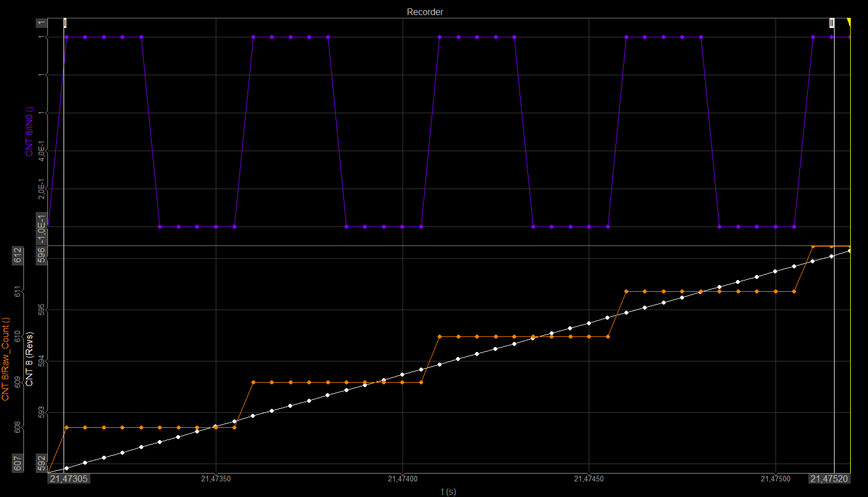Click the CNT 8 (Revs) channel label
Image resolution: width=868 pixels, height=497 pixels.
pyautogui.click(x=30, y=359)
